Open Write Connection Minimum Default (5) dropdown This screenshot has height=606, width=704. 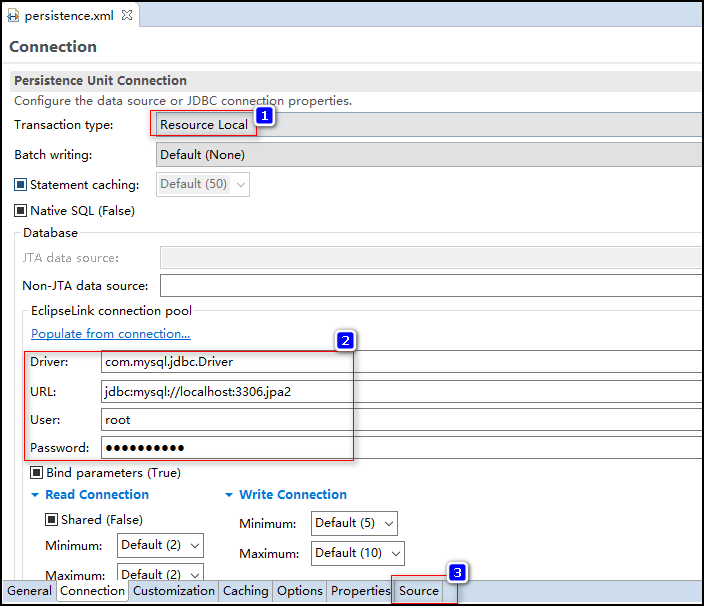pos(354,523)
